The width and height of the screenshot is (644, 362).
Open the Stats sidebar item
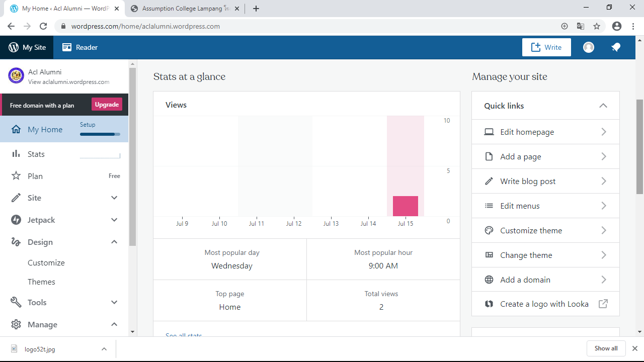(x=36, y=154)
